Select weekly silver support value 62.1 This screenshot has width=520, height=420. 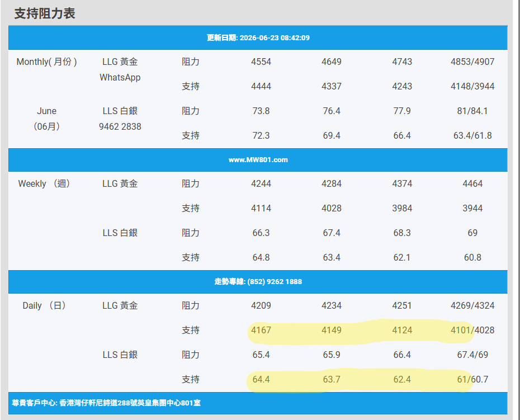click(402, 257)
